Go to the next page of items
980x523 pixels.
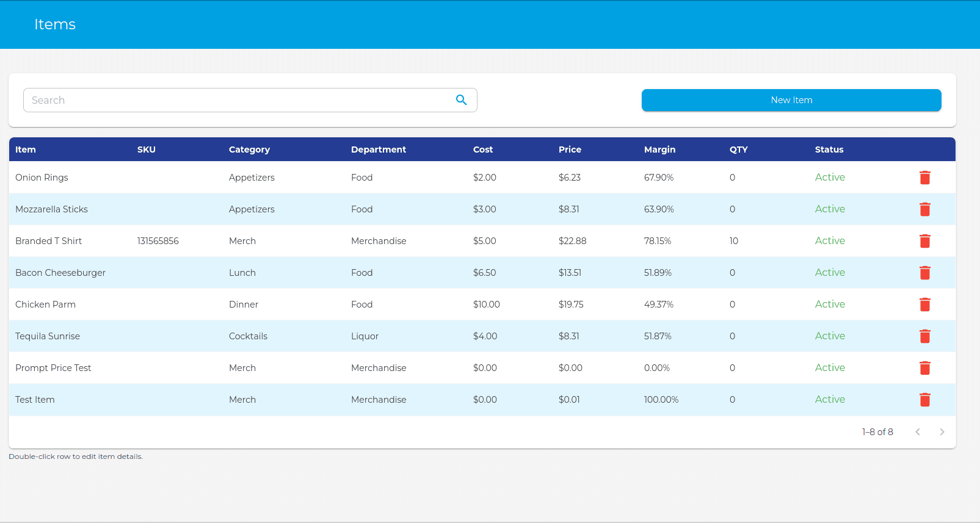tap(942, 432)
